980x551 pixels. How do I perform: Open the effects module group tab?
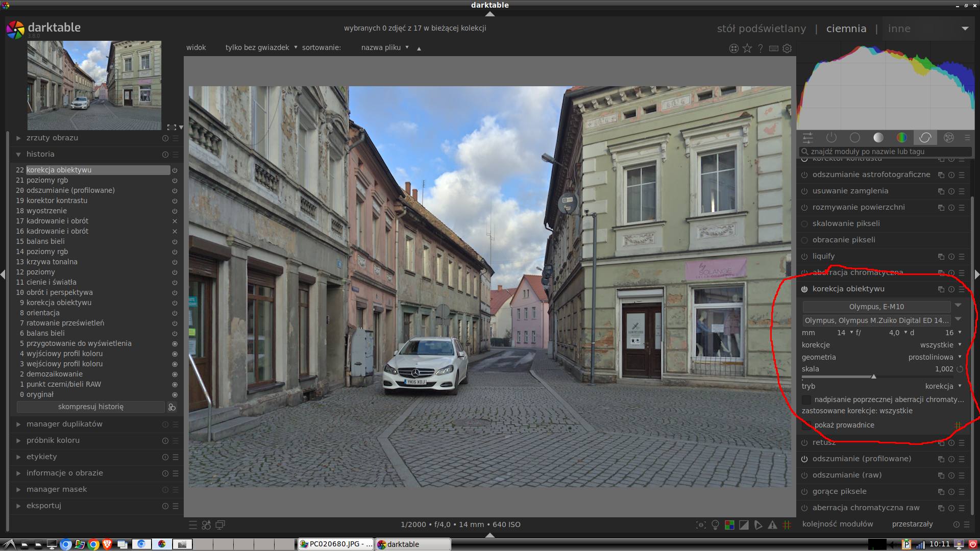click(948, 138)
